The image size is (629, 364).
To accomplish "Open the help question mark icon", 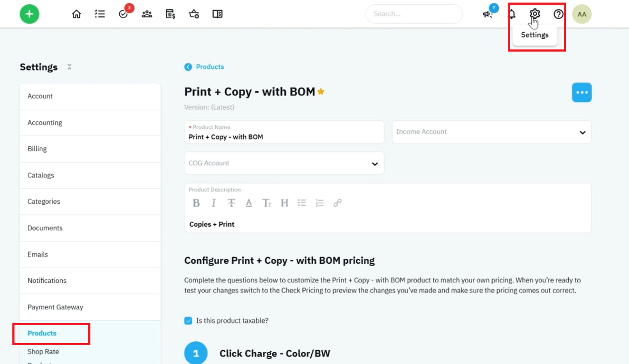I will 558,14.
